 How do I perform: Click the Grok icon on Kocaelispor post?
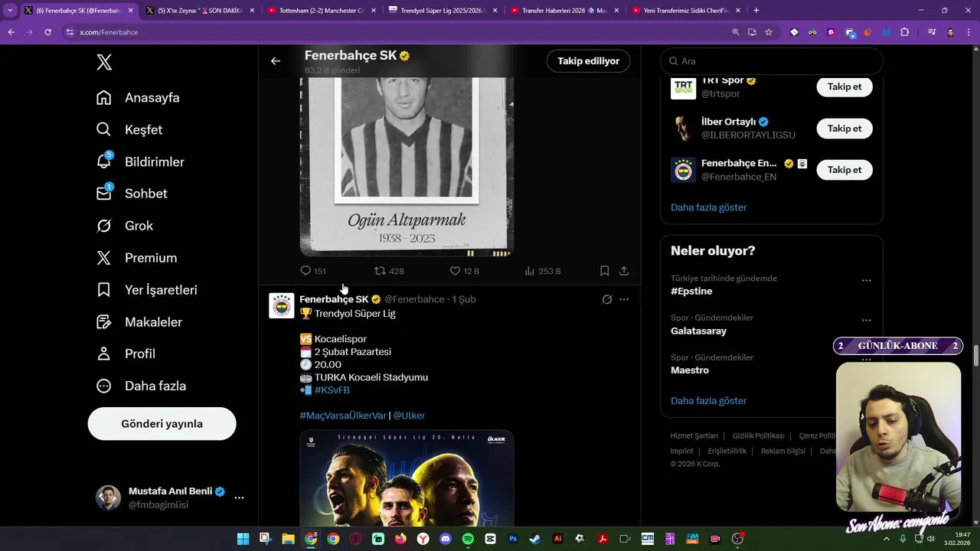tap(606, 299)
